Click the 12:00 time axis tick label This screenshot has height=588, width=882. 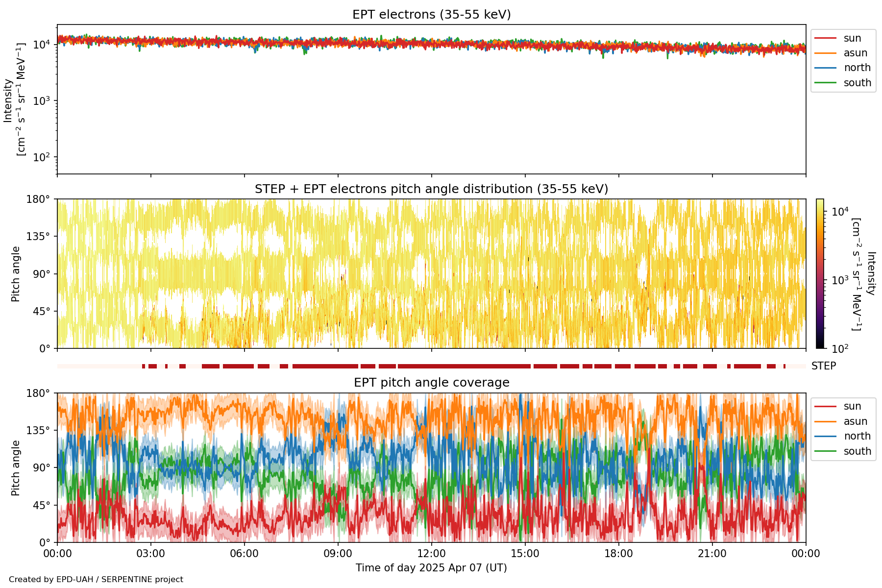pyautogui.click(x=431, y=554)
